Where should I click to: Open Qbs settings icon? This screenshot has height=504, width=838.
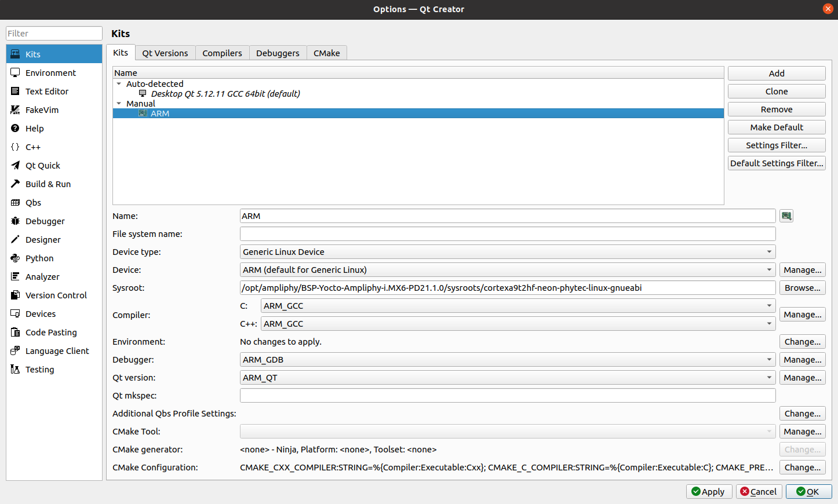[x=15, y=202]
